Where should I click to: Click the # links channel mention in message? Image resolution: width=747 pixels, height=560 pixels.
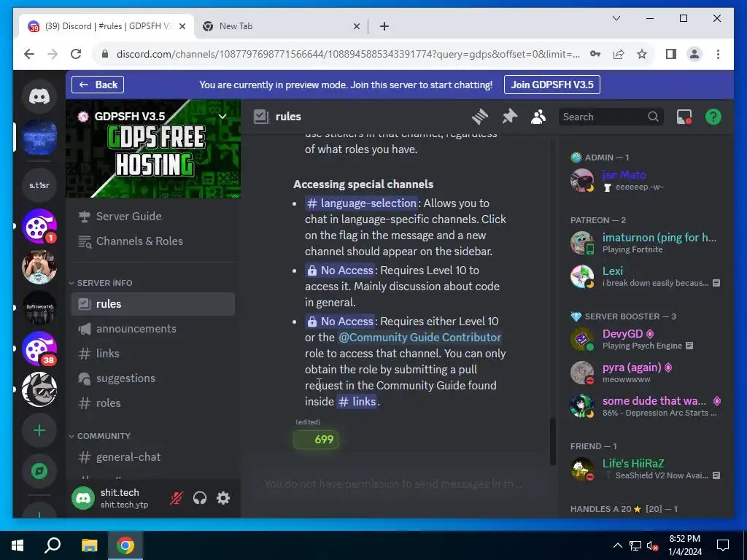click(x=357, y=402)
